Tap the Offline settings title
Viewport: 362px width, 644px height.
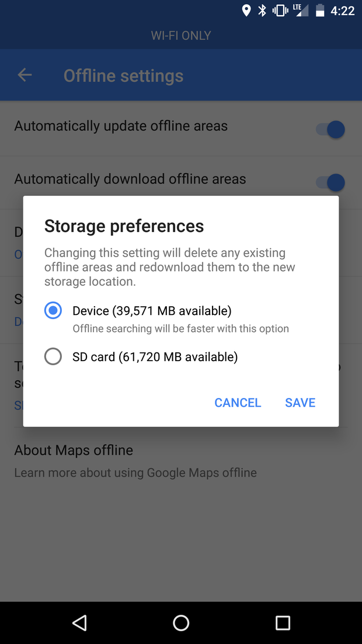pos(123,75)
